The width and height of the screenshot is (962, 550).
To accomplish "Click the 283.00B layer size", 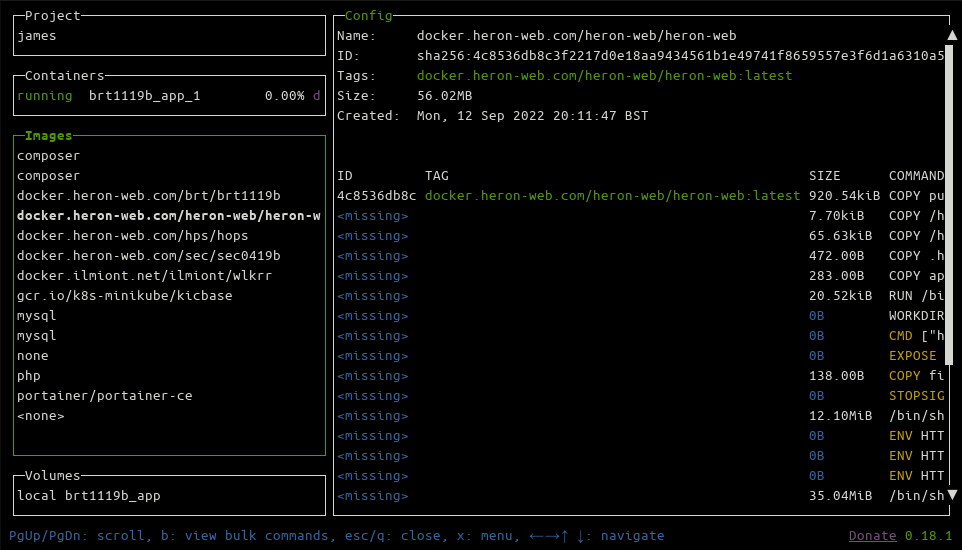I will point(836,276).
